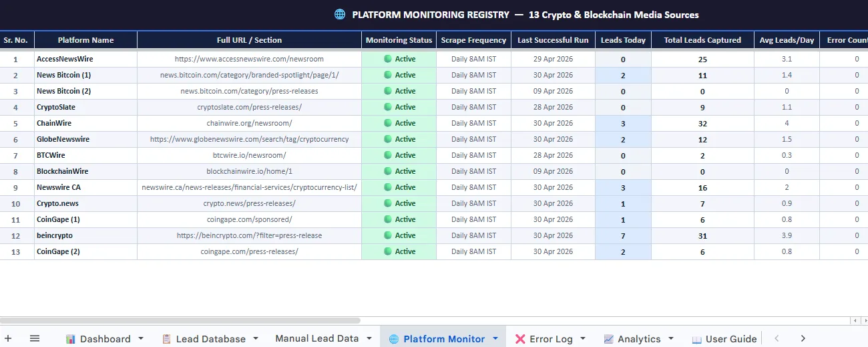This screenshot has width=868, height=347.
Task: Select the News Bitcoin (2) platform cell
Action: (x=85, y=91)
